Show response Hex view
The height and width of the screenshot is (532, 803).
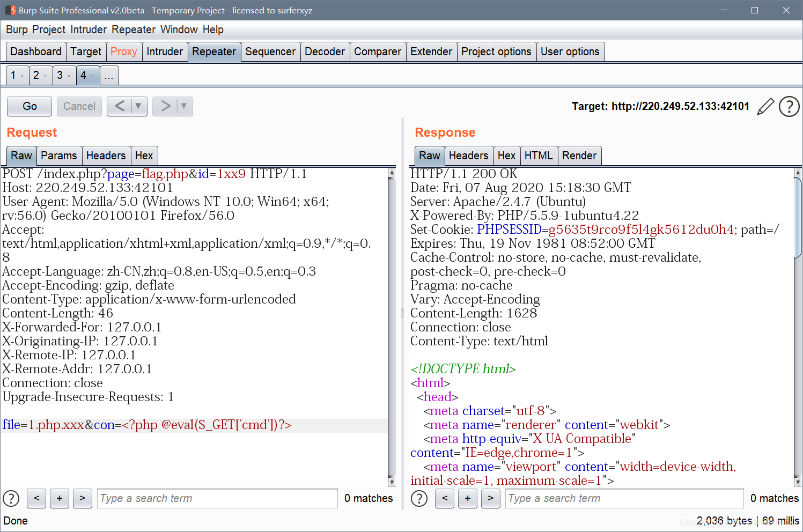(506, 156)
